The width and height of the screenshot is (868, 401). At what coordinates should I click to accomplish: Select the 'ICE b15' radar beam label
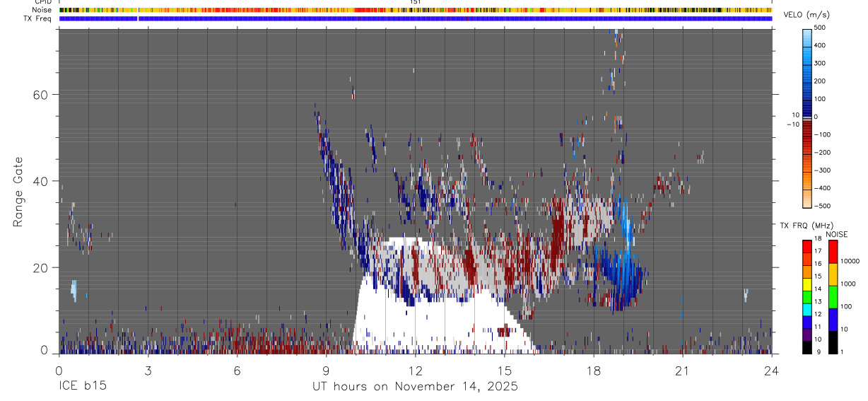tap(83, 387)
